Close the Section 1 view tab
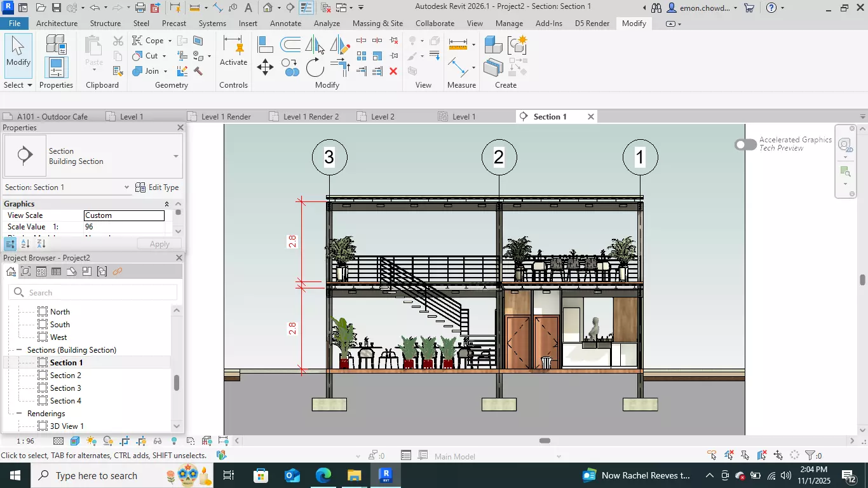868x488 pixels. point(591,117)
